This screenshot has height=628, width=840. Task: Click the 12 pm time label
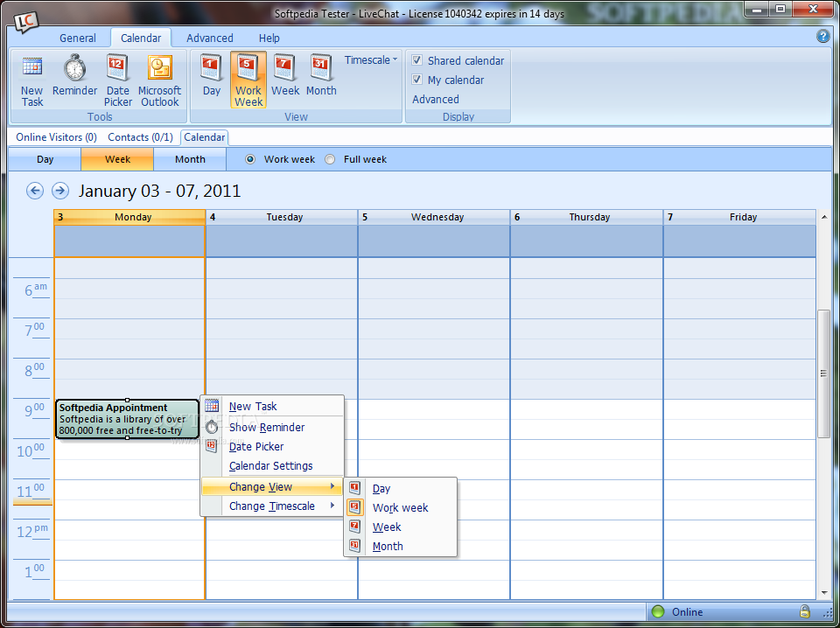[x=32, y=531]
